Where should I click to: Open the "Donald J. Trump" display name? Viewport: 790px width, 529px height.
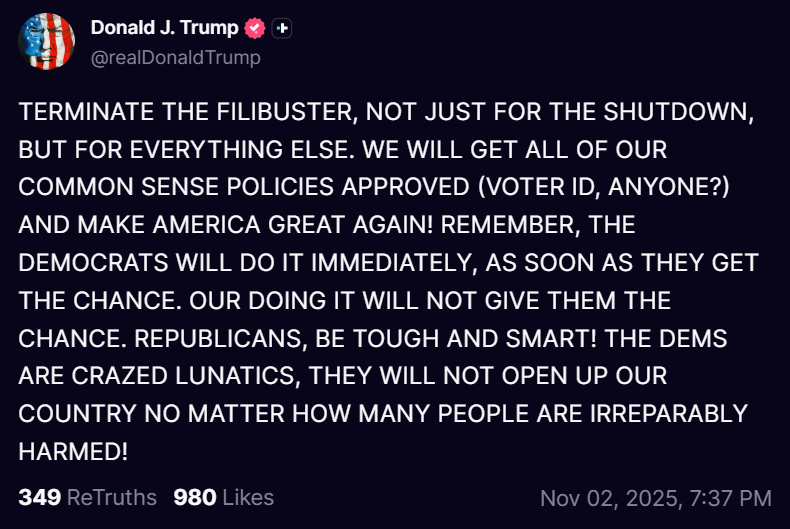[x=164, y=29]
